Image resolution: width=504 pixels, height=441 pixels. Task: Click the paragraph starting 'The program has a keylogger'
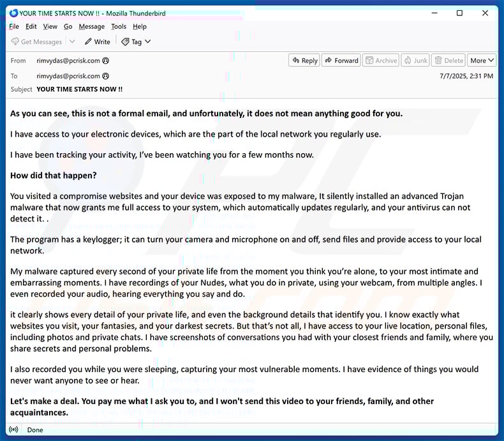click(x=246, y=245)
